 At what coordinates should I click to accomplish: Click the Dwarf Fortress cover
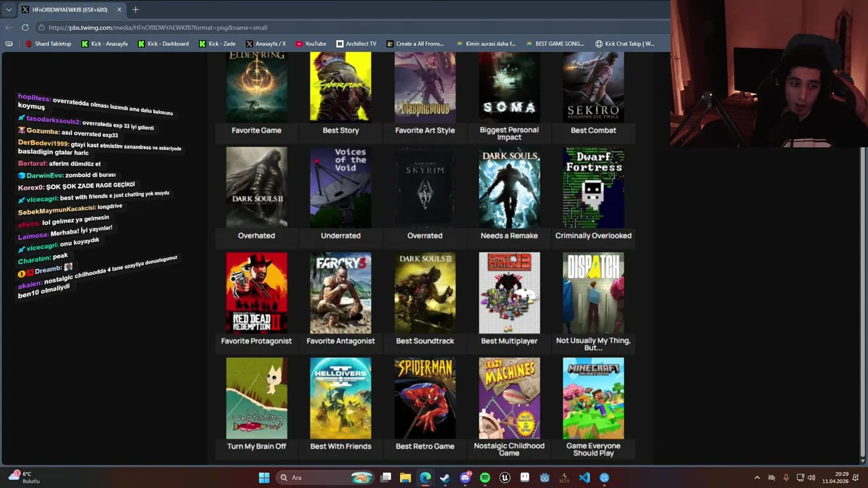(593, 188)
